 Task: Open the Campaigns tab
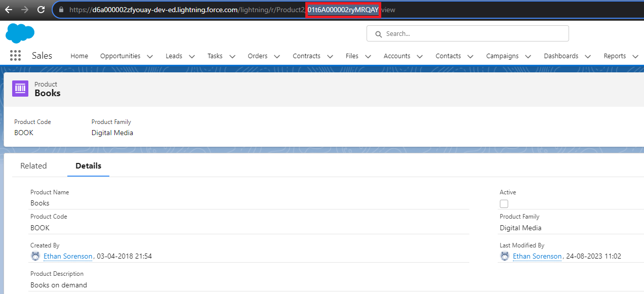point(502,56)
